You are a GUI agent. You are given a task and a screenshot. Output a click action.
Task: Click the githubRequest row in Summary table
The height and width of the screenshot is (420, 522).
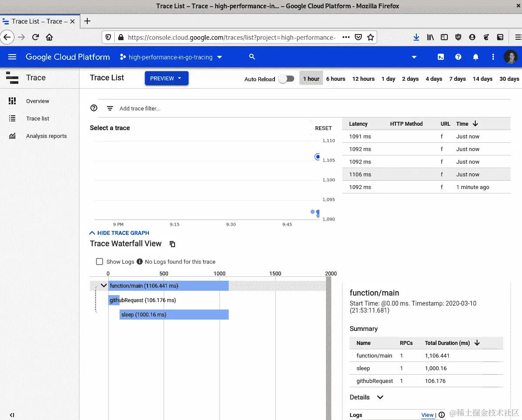tap(426, 381)
